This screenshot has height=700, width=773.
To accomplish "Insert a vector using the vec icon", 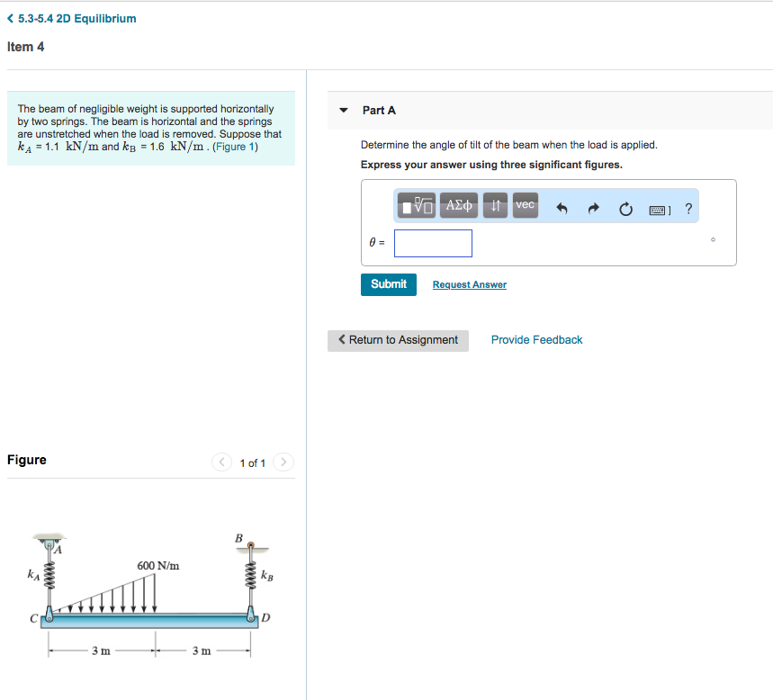I will (525, 205).
